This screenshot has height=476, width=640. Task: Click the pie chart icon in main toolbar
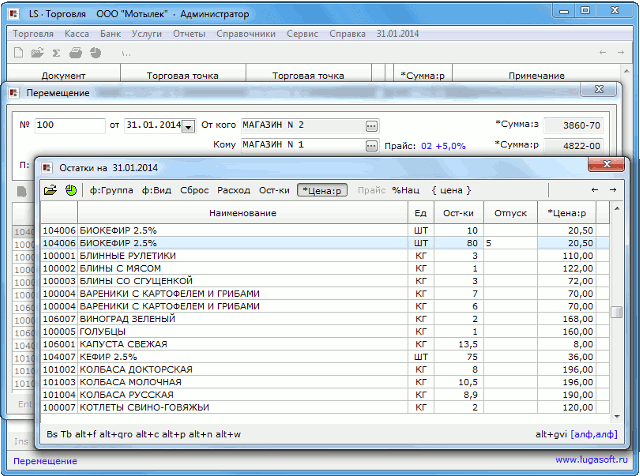pos(96,53)
